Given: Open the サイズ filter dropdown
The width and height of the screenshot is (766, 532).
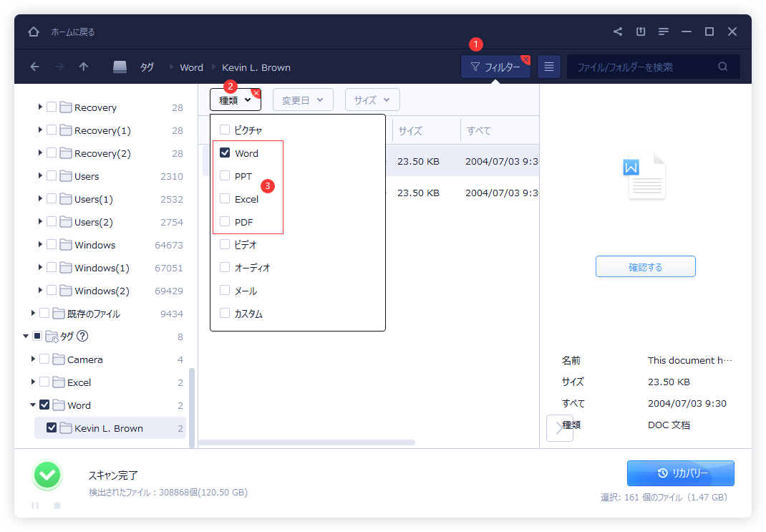Looking at the screenshot, I should 372,100.
